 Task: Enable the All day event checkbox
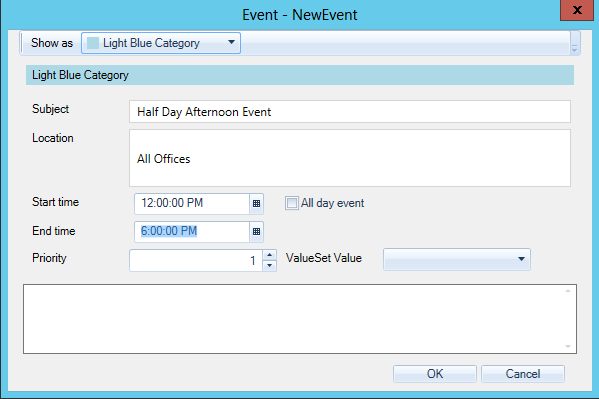tap(291, 203)
